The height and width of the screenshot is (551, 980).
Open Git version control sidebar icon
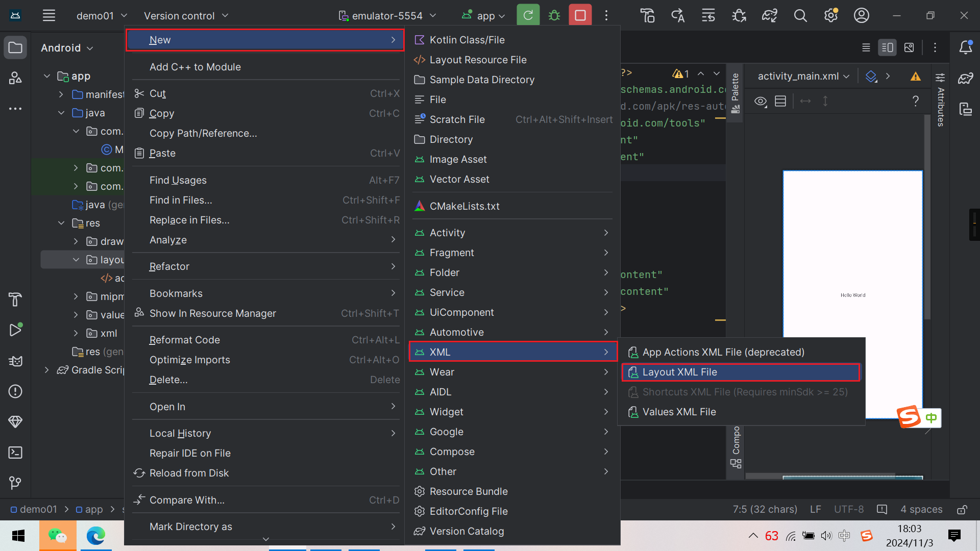(15, 483)
